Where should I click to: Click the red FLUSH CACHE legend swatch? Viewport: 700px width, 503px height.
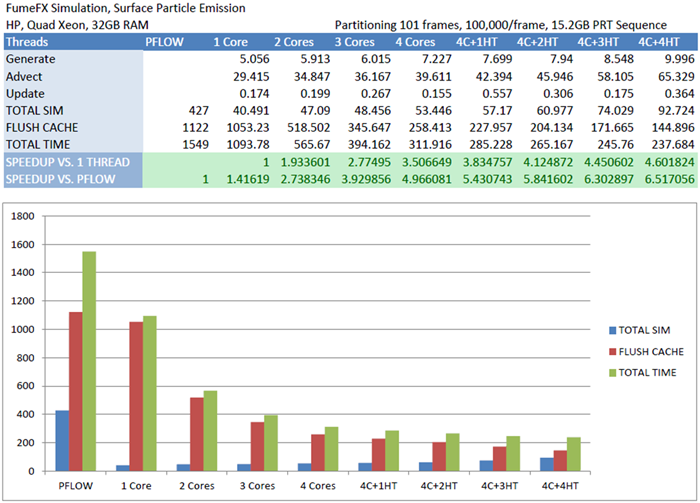coord(612,352)
